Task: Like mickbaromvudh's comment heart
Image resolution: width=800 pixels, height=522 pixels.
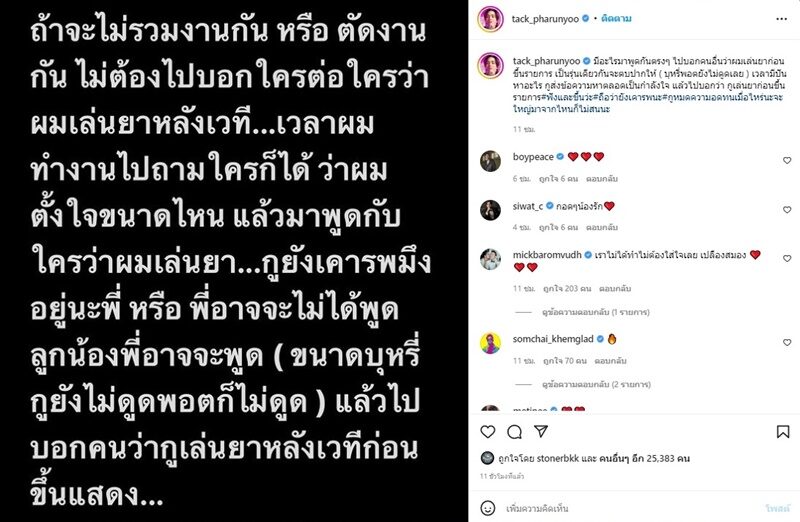Action: tap(787, 259)
